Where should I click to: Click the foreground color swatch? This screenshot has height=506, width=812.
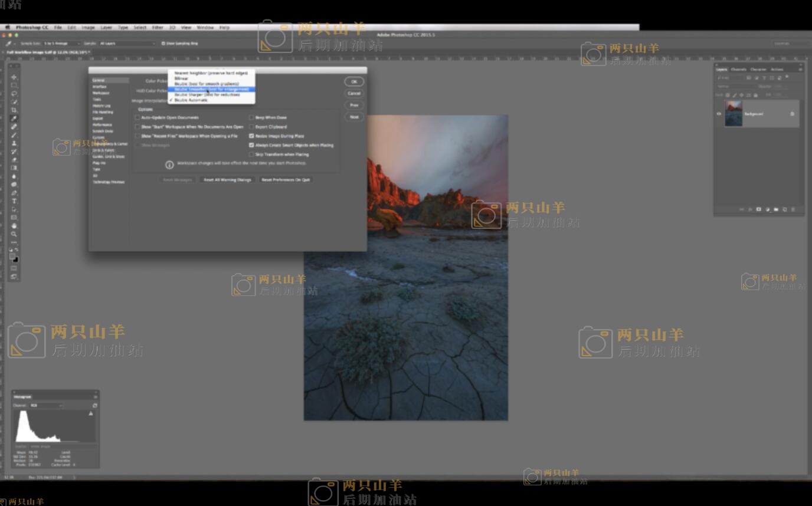(12, 257)
